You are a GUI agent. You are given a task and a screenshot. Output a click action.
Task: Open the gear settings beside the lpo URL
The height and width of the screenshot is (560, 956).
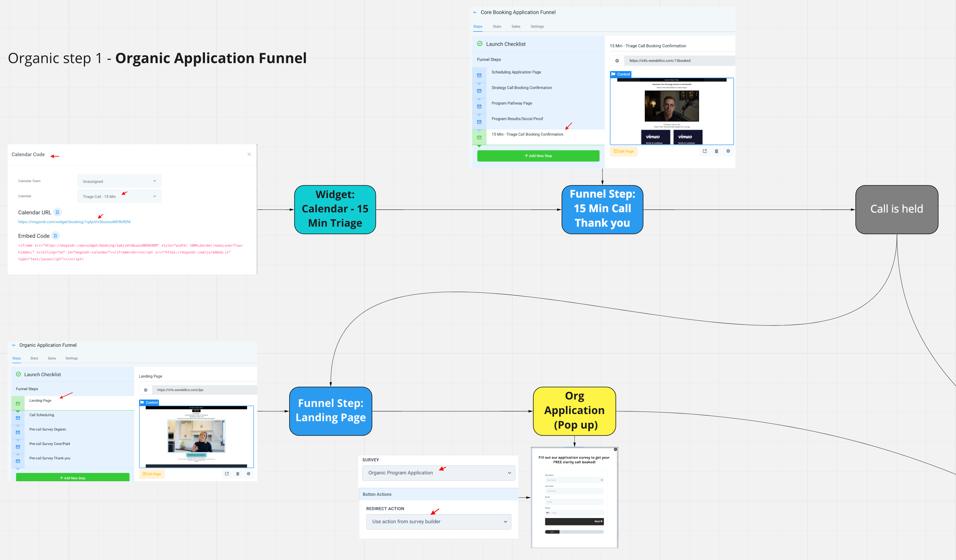click(145, 390)
